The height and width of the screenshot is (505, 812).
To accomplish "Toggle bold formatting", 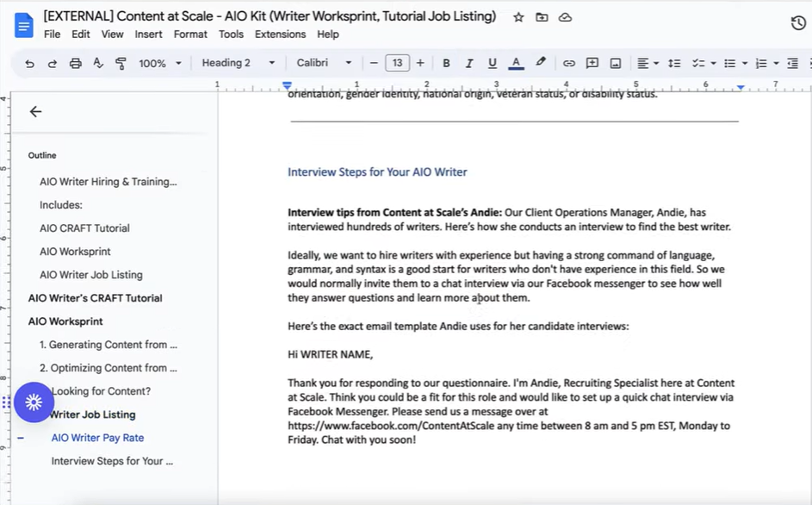I will click(x=446, y=63).
